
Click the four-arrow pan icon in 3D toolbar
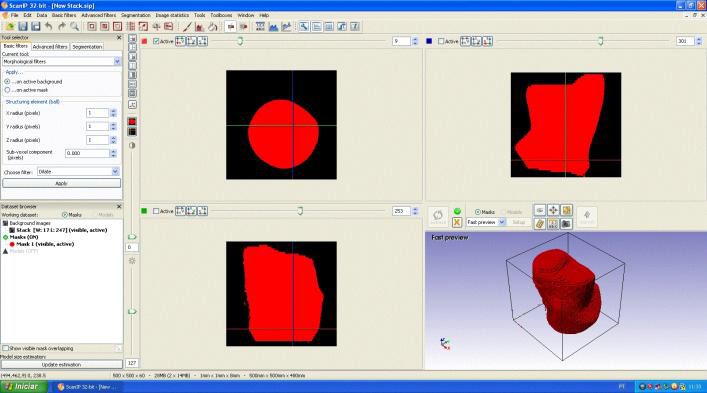pos(553,210)
